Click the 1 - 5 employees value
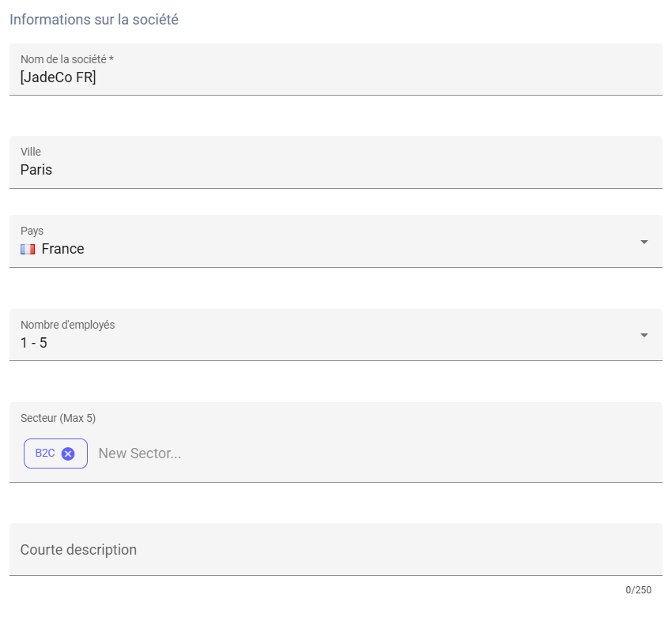This screenshot has width=672, height=621. point(34,343)
